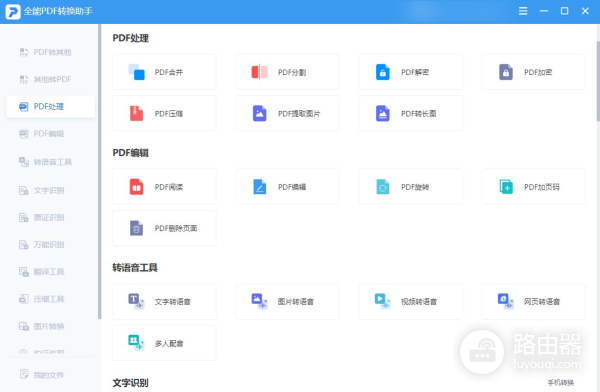600x392 pixels.
Task: Select the PDF压缩 compress tool
Action: pos(164,113)
